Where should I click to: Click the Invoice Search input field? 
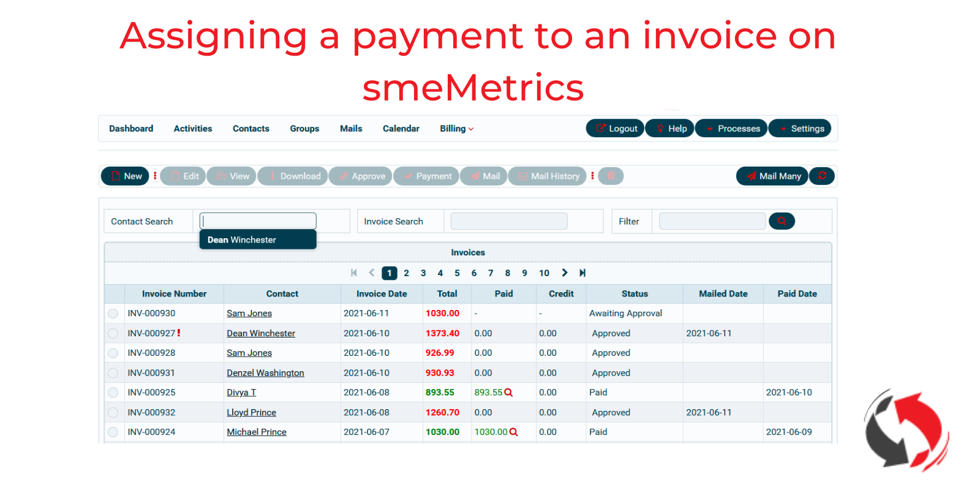pos(509,221)
